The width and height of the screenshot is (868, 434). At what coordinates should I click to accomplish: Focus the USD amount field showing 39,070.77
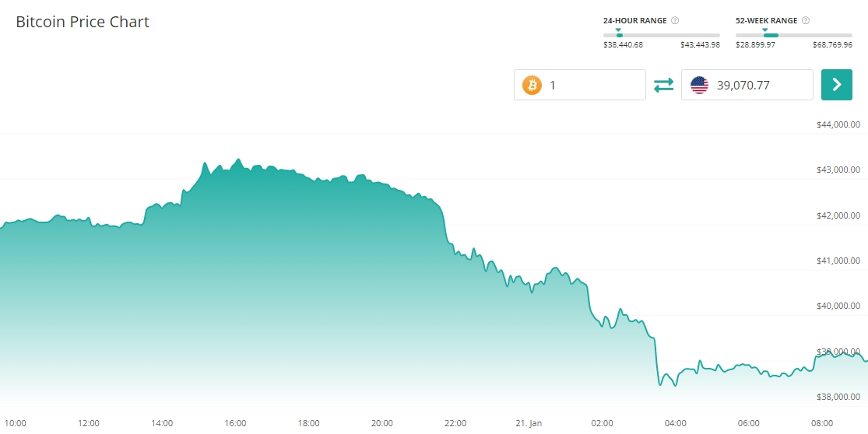(755, 85)
